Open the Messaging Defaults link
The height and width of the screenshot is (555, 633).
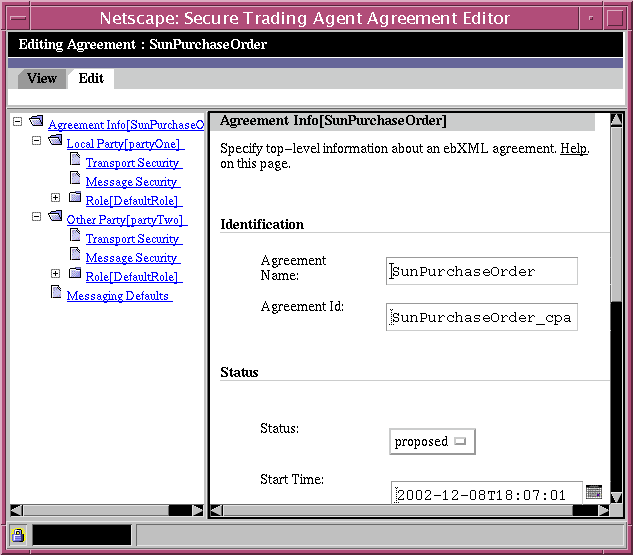(x=119, y=296)
